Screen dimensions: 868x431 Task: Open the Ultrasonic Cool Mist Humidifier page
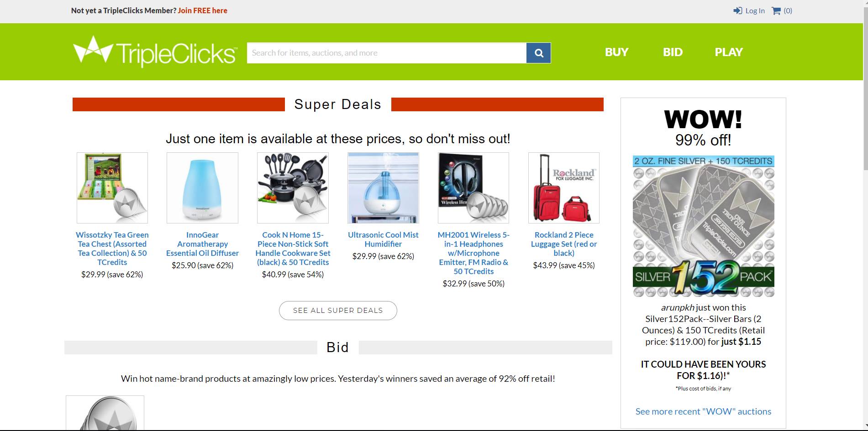point(383,239)
